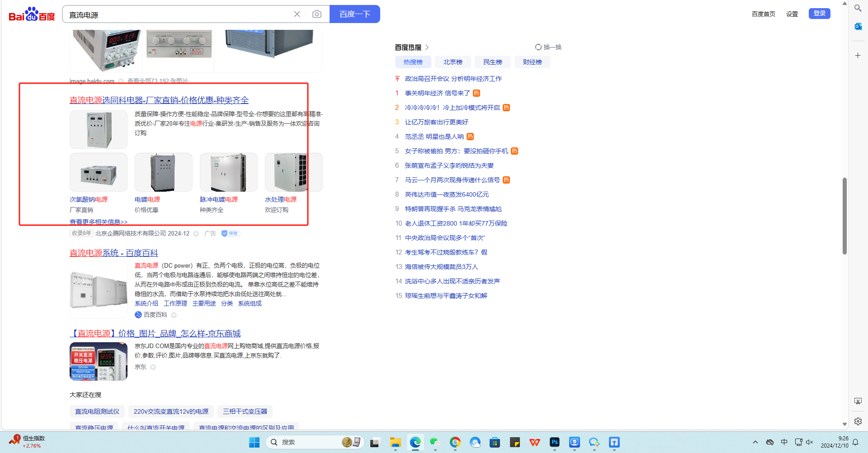The height and width of the screenshot is (453, 868).
Task: Open dropdown arrow beside image.baidu.com
Action: point(121,81)
